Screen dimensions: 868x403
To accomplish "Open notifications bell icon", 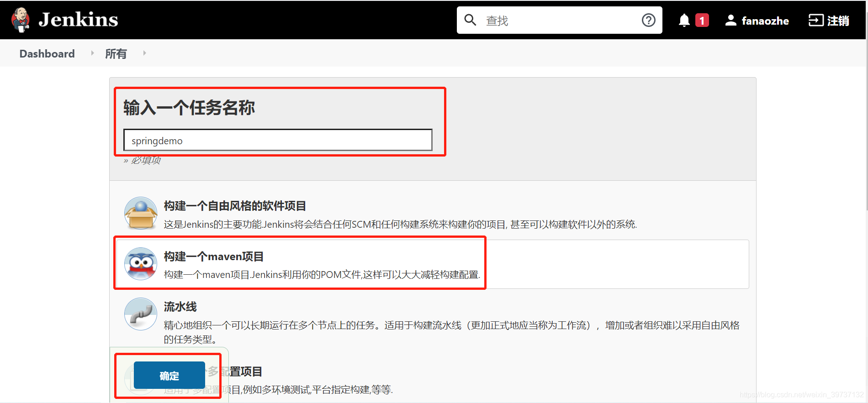I will point(684,21).
